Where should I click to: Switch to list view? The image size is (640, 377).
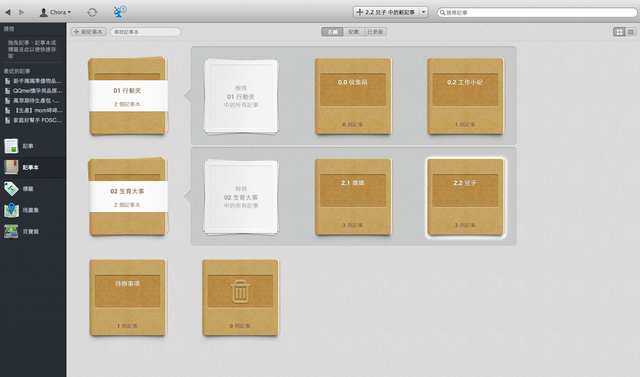631,32
